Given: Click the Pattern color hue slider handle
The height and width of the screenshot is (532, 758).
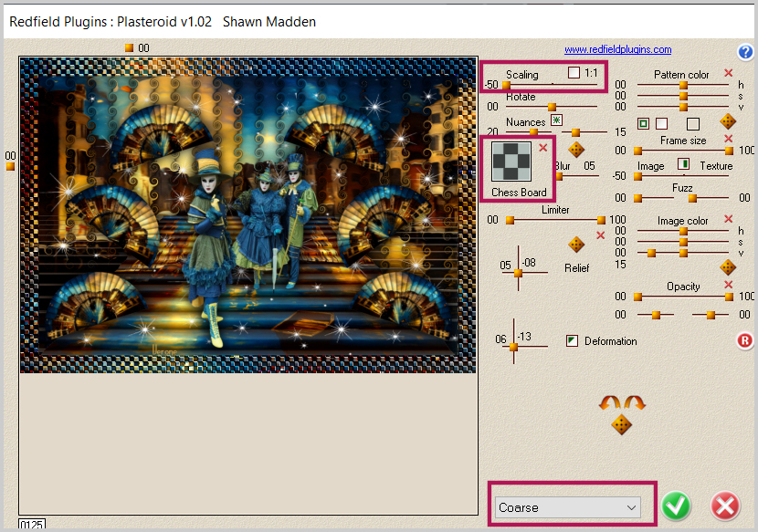Looking at the screenshot, I should tap(683, 85).
